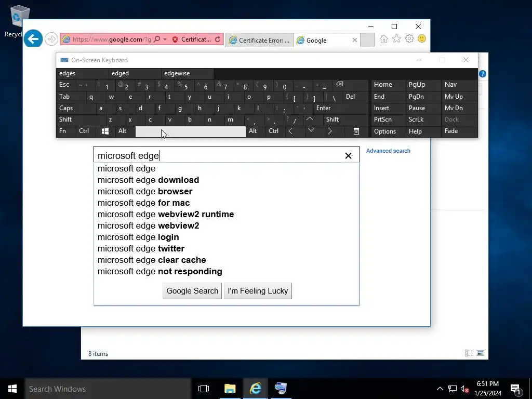532x399 pixels.
Task: Pick the 'edged' word prediction
Action: 136,73
